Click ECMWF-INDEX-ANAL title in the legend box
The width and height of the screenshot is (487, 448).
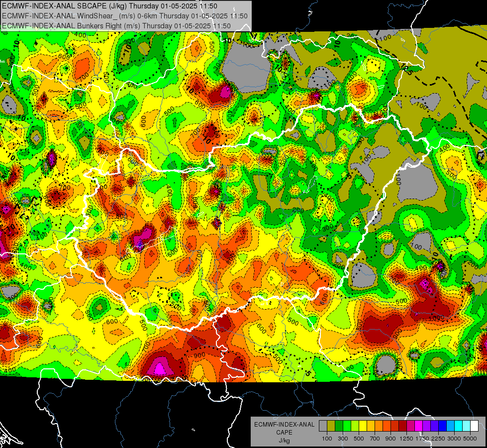click(x=285, y=425)
